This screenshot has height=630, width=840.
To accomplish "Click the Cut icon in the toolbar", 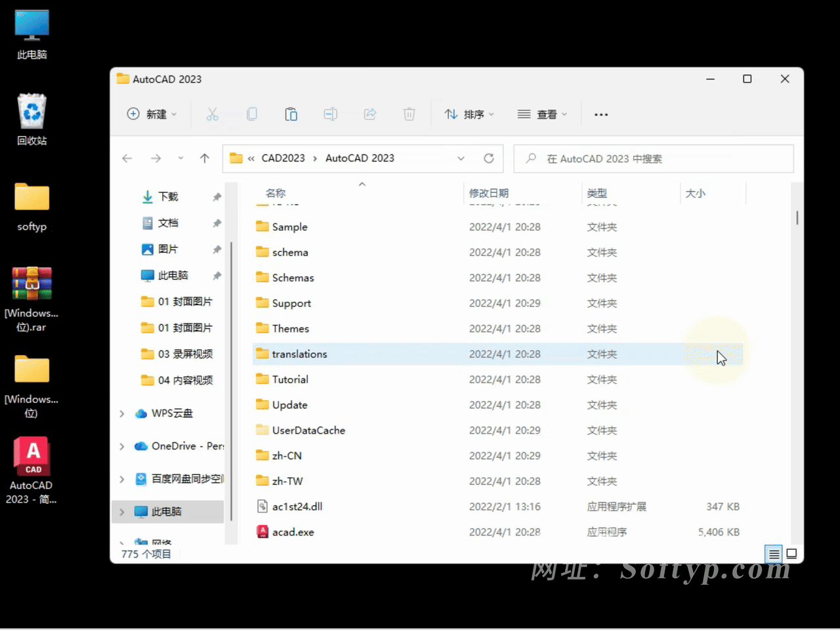I will (212, 114).
